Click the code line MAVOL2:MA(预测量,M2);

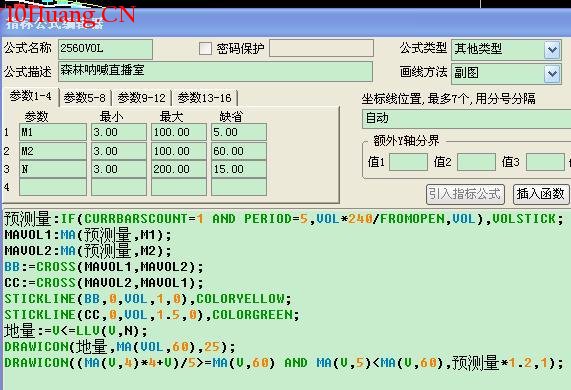(x=88, y=251)
